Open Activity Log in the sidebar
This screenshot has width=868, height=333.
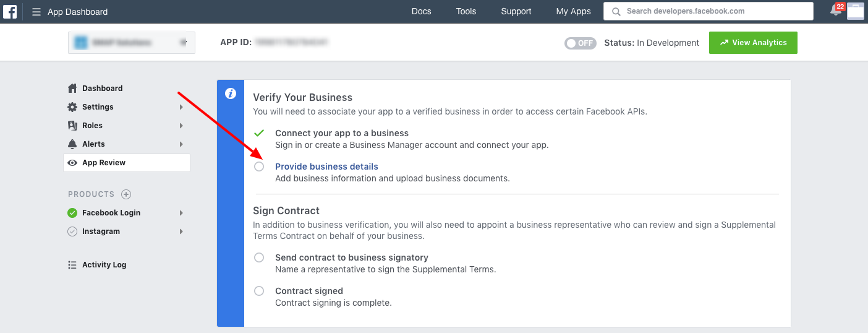(x=104, y=265)
